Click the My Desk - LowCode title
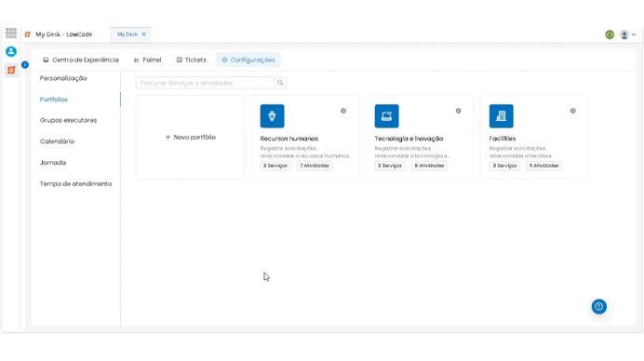The height and width of the screenshot is (361, 644). 64,34
